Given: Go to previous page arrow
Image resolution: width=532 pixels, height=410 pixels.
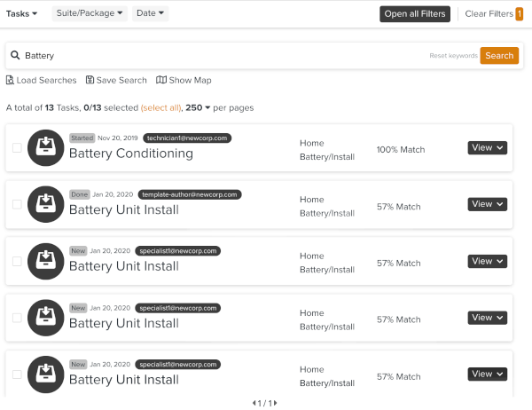Looking at the screenshot, I should [254, 403].
